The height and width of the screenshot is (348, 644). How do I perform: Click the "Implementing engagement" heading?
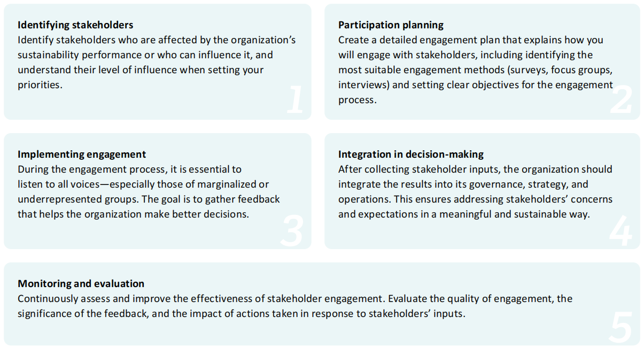[x=82, y=154]
